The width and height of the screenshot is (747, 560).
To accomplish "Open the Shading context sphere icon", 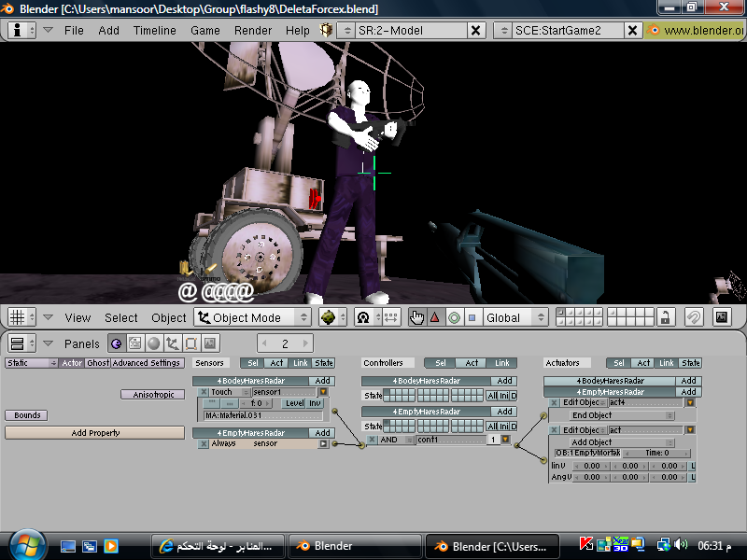I will point(153,343).
